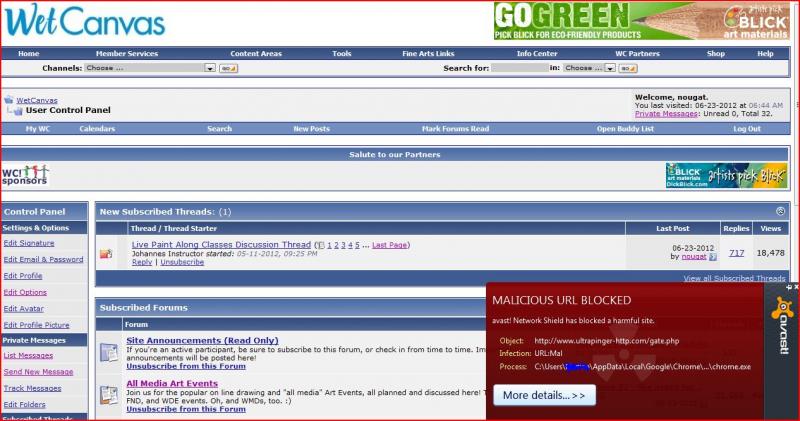Open the Search menu in the sub navigation
This screenshot has width=800, height=421.
[219, 129]
